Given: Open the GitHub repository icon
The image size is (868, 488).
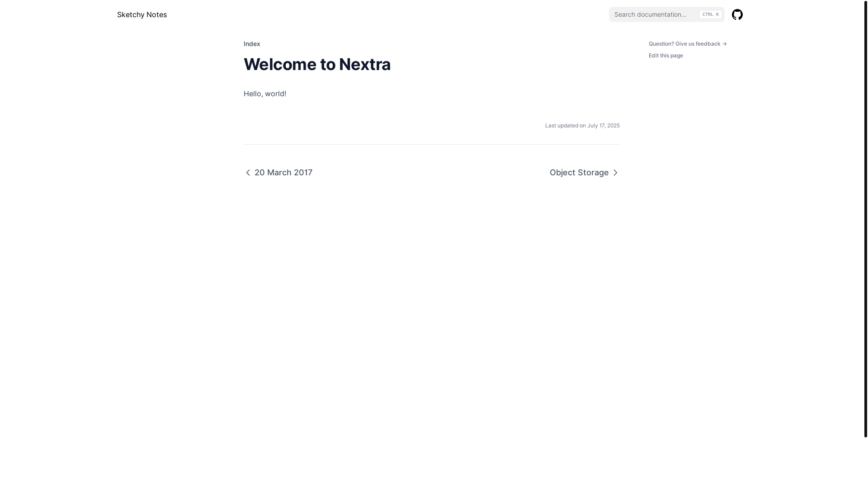Looking at the screenshot, I should pyautogui.click(x=737, y=14).
